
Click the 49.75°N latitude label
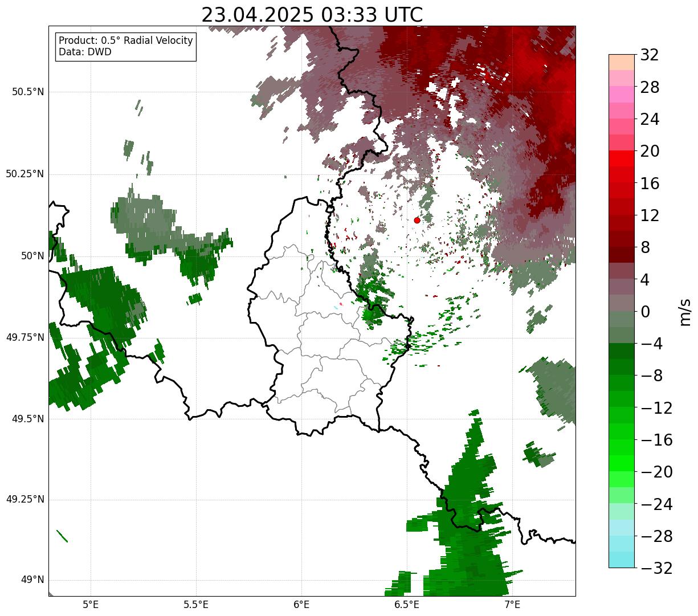tap(25, 337)
